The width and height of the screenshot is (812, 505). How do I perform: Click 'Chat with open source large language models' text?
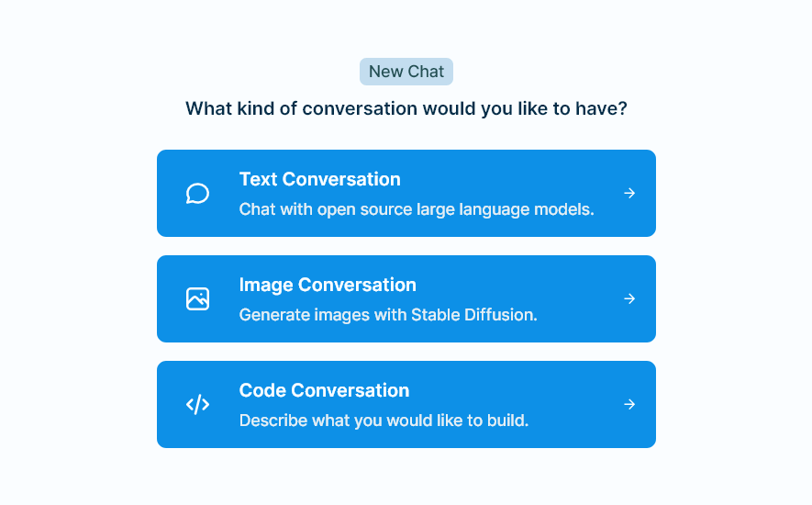coord(417,209)
